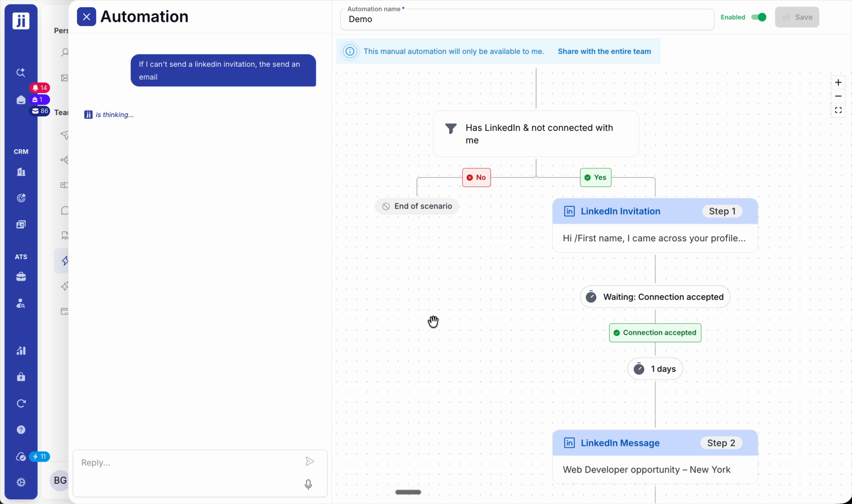This screenshot has width=852, height=504.
Task: Click the microphone icon in reply box
Action: point(308,485)
